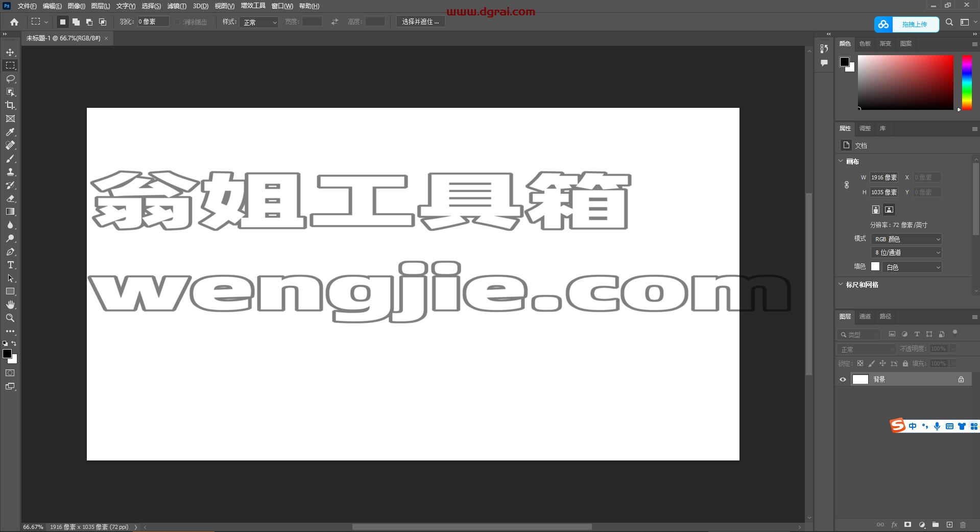This screenshot has width=980, height=532.
Task: Select the Horizontal Type tool
Action: pyautogui.click(x=10, y=265)
